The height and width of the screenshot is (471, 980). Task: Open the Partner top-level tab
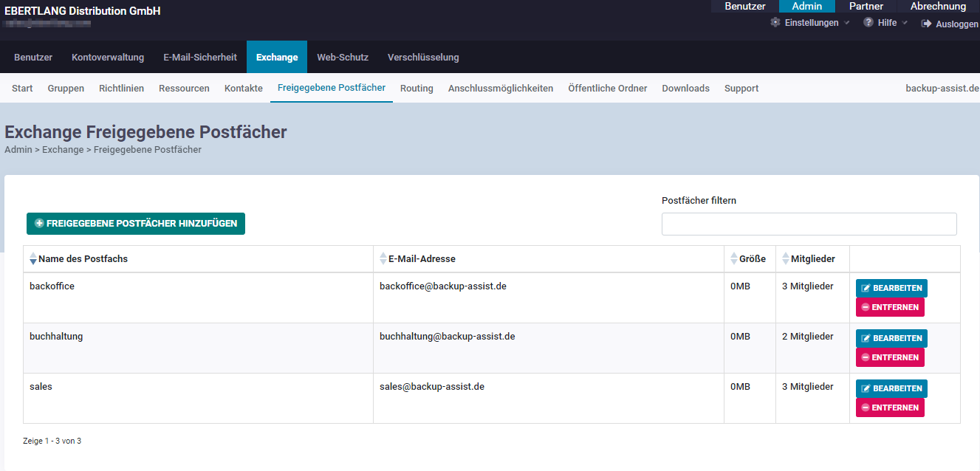click(x=866, y=6)
